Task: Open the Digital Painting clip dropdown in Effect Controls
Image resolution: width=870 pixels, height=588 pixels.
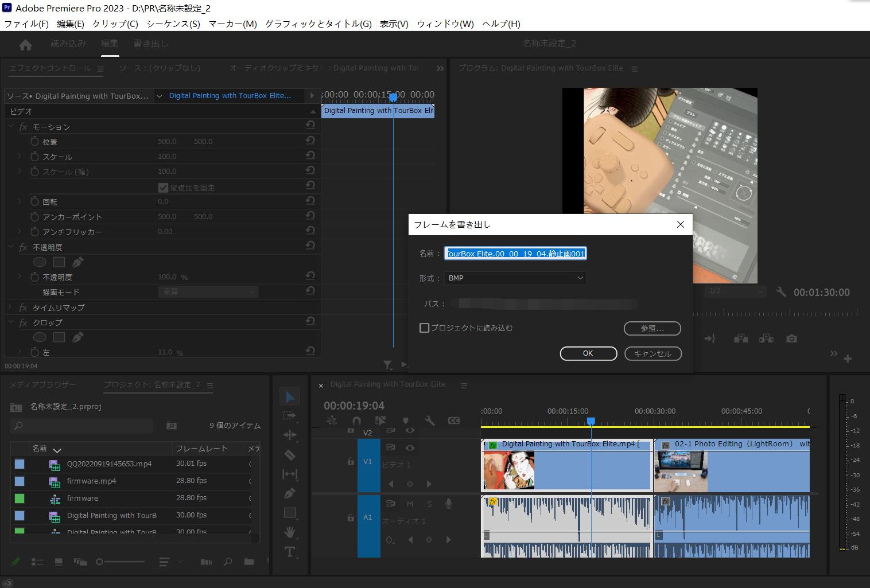Action: 160,96
